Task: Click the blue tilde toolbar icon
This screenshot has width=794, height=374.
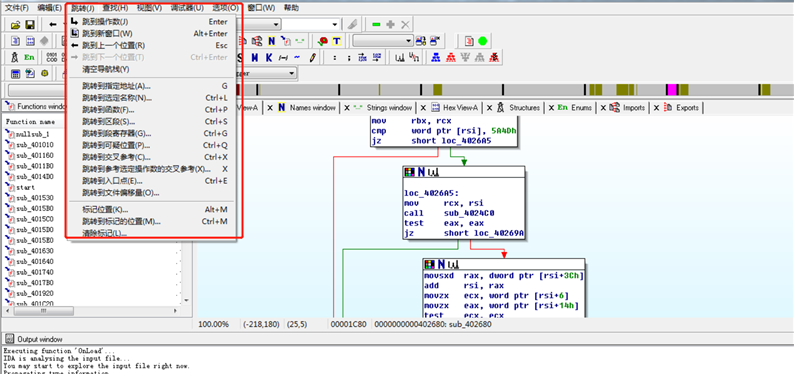Action: (x=297, y=57)
